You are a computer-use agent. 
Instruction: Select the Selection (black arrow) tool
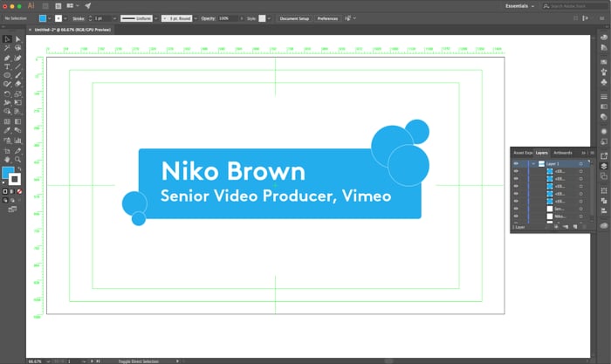point(7,39)
